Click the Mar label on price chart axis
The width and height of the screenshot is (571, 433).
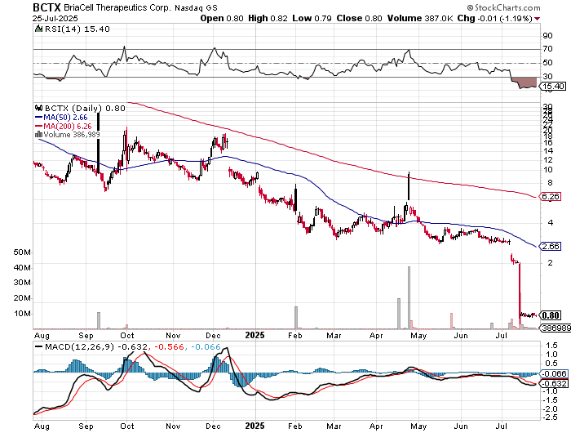[x=334, y=335]
